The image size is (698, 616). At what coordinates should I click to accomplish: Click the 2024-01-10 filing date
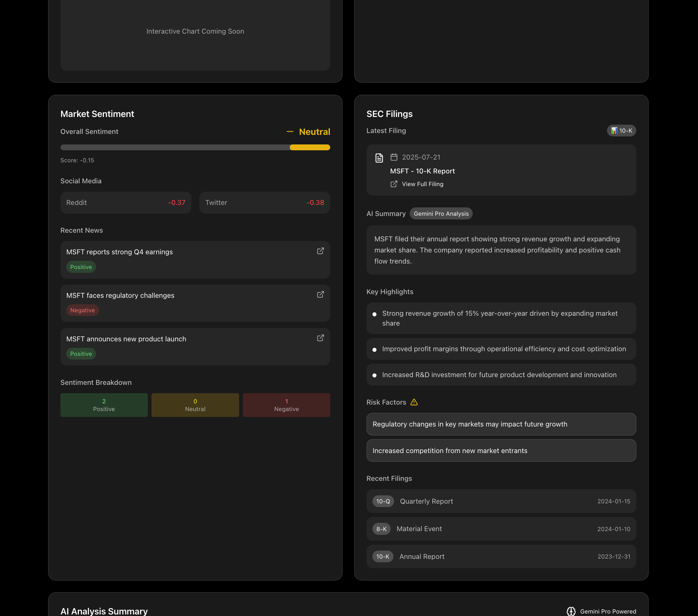pyautogui.click(x=614, y=529)
